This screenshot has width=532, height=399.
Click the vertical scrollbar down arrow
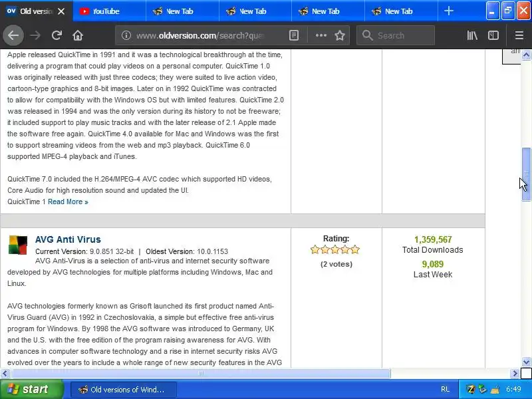tap(526, 362)
